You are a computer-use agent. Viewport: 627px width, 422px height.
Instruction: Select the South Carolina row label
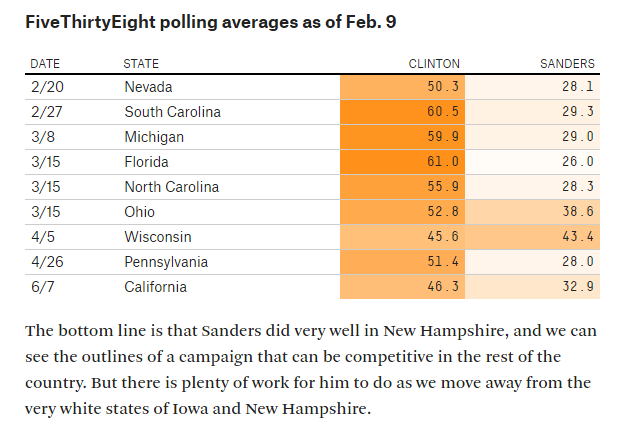coord(172,112)
